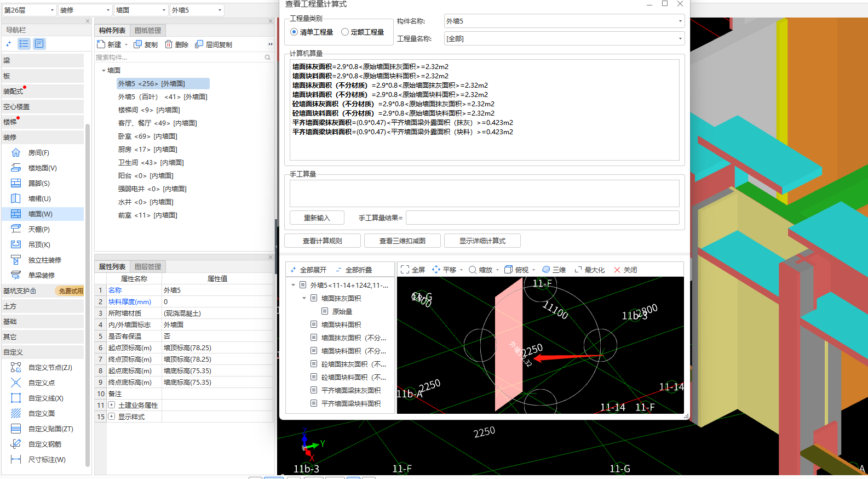Select the 自定义钢筋 icon
The width and height of the screenshot is (868, 479).
pos(16,444)
